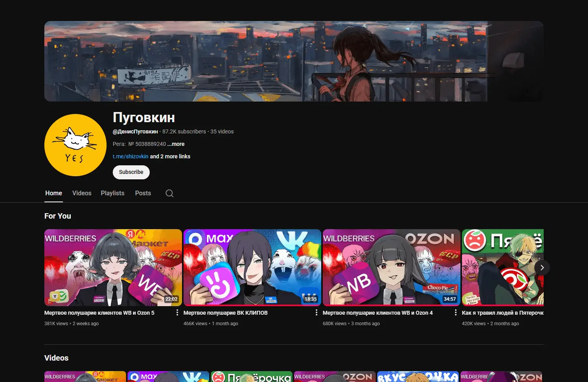Screen dimensions: 588x382
Task: Open the channel search magnifying glass
Action: pos(169,193)
